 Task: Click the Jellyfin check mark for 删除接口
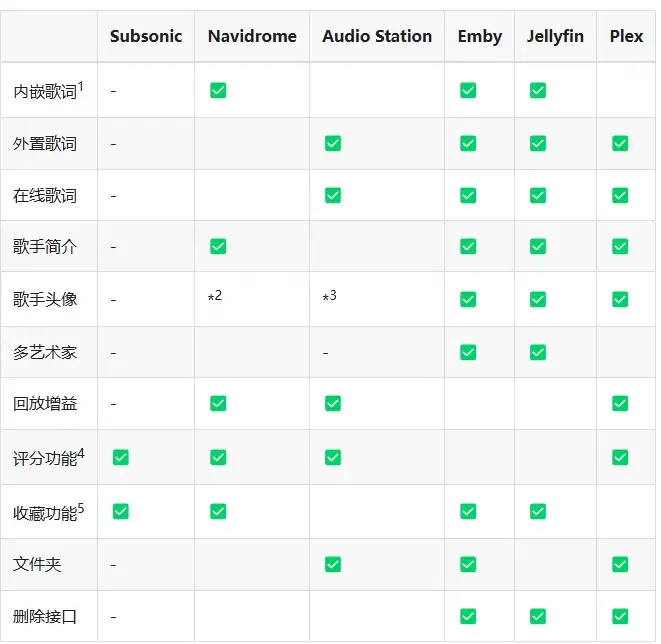tap(538, 617)
